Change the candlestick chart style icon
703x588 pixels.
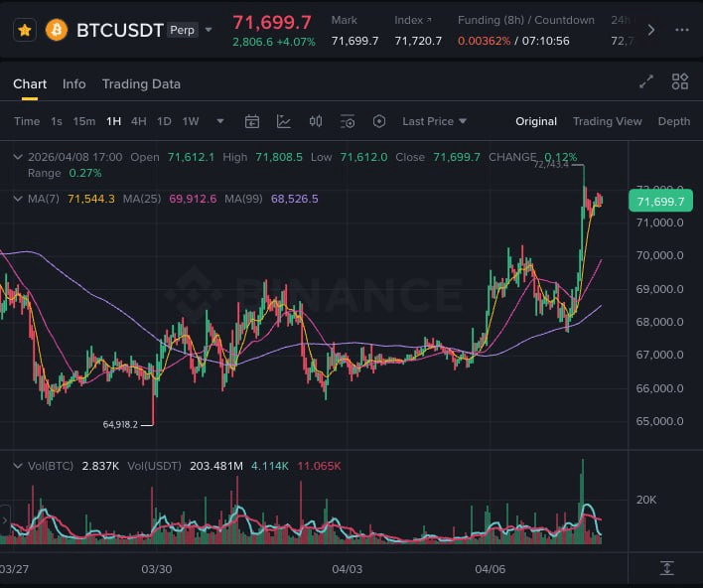point(316,121)
